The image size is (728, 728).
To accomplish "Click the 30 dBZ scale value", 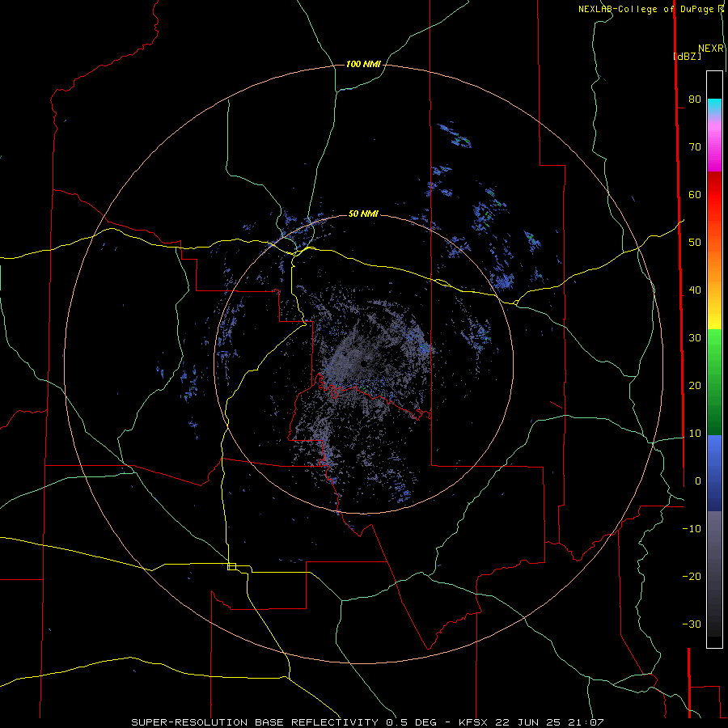I will pyautogui.click(x=695, y=338).
